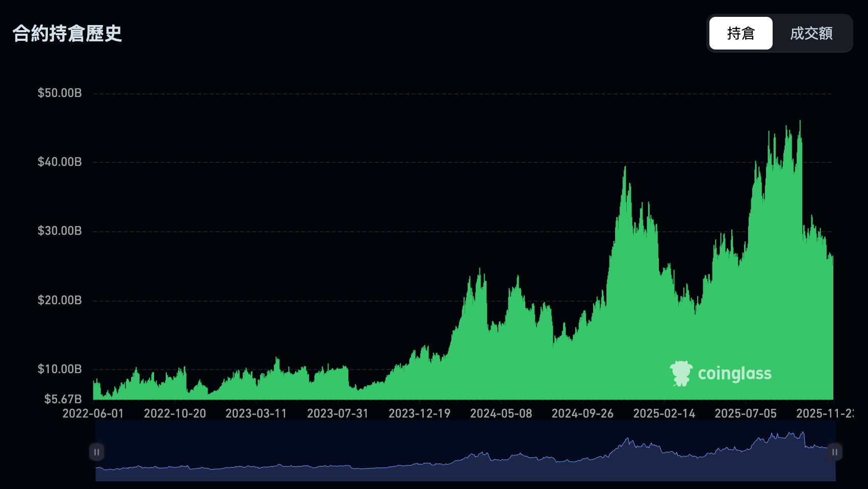
Task: Click the 2025-07-05 date label
Action: (746, 413)
